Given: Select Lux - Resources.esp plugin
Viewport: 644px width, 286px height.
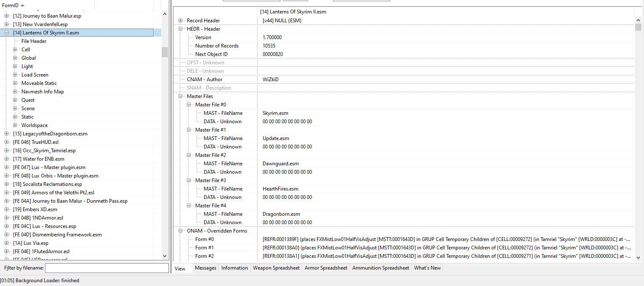Looking at the screenshot, I should [45, 226].
